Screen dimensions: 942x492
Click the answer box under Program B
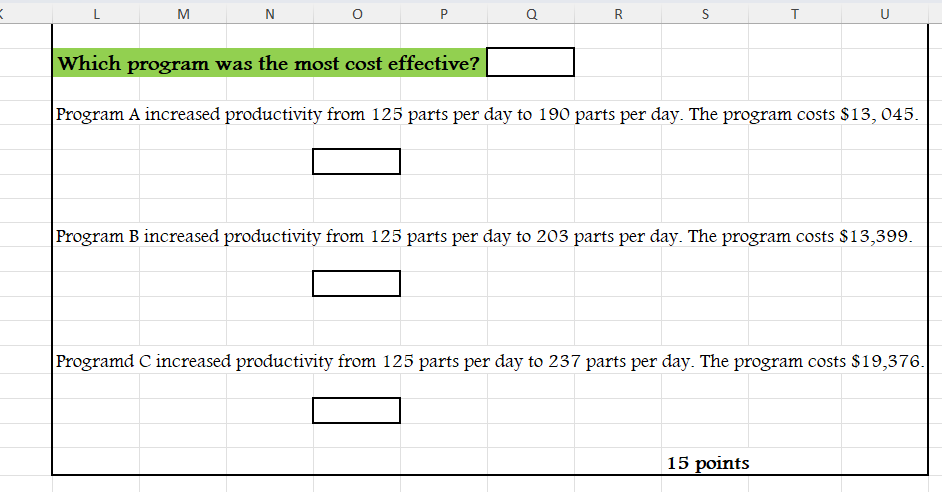[356, 284]
